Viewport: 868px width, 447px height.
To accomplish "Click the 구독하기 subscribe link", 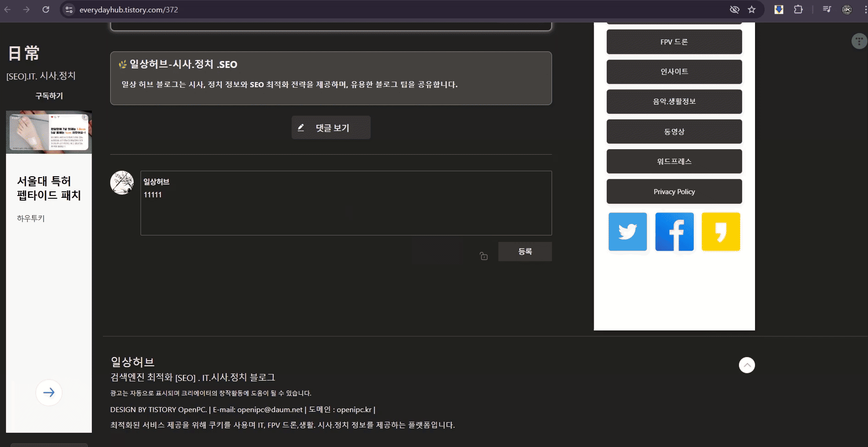I will tap(50, 95).
